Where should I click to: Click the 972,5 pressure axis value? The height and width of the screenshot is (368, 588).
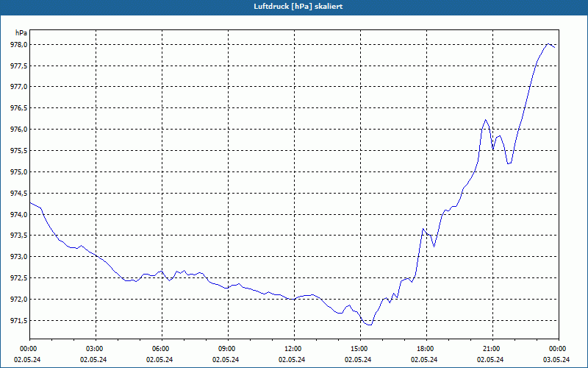19,278
